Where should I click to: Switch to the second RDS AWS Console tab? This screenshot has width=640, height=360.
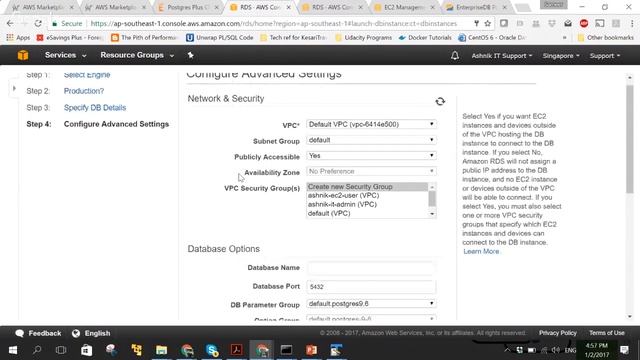(332, 7)
